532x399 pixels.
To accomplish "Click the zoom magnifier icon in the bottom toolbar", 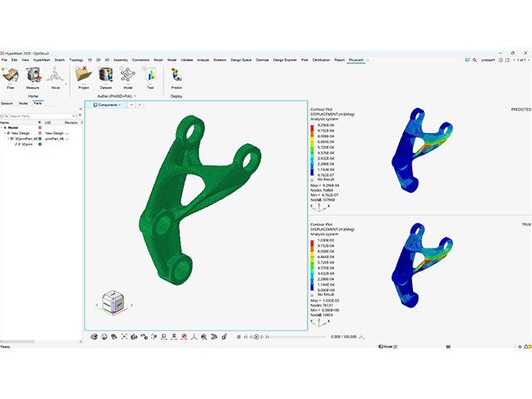I will (x=204, y=337).
